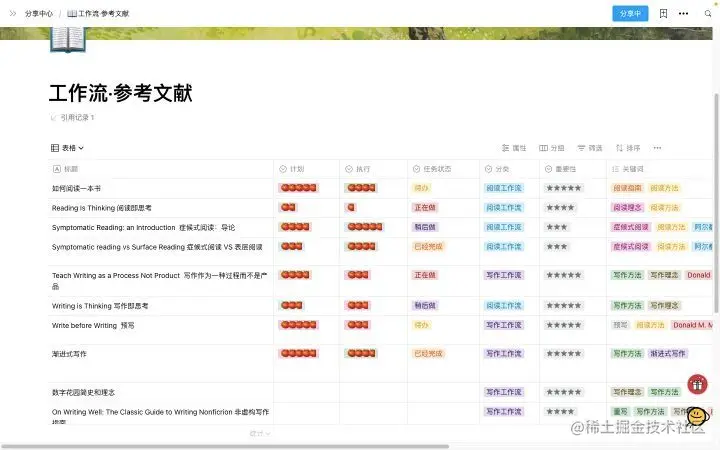The width and height of the screenshot is (720, 450).
Task: Open the 表格 view switcher dropdown
Action: (67, 148)
